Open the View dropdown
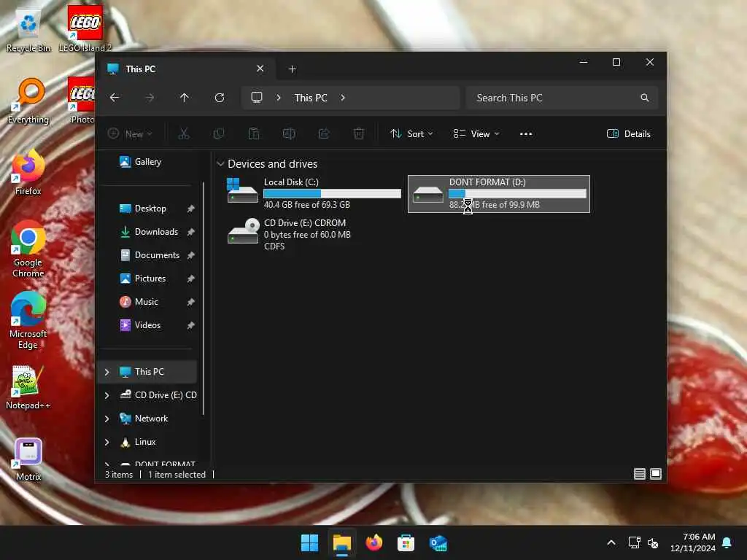Image resolution: width=747 pixels, height=560 pixels. coord(476,134)
